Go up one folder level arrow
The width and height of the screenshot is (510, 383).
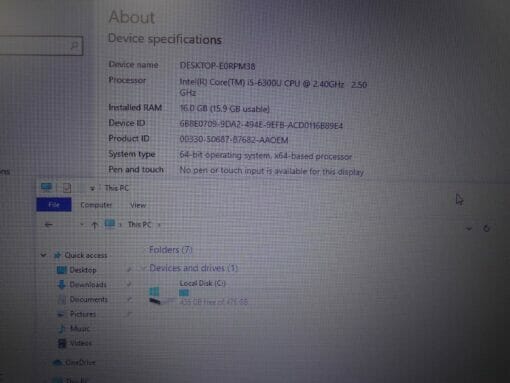coord(94,225)
